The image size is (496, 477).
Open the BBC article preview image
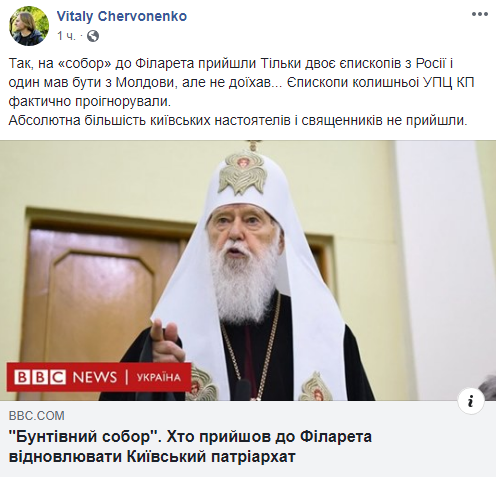(x=248, y=270)
